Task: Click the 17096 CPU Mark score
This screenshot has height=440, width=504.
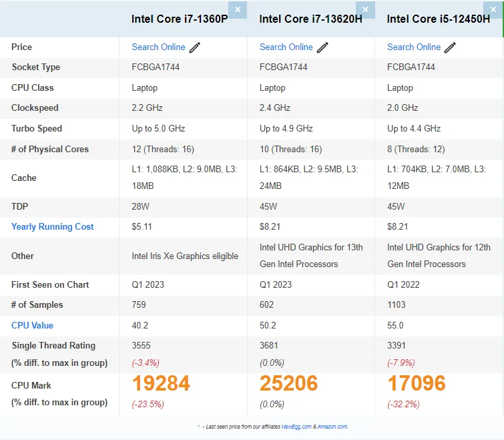Action: tap(417, 383)
